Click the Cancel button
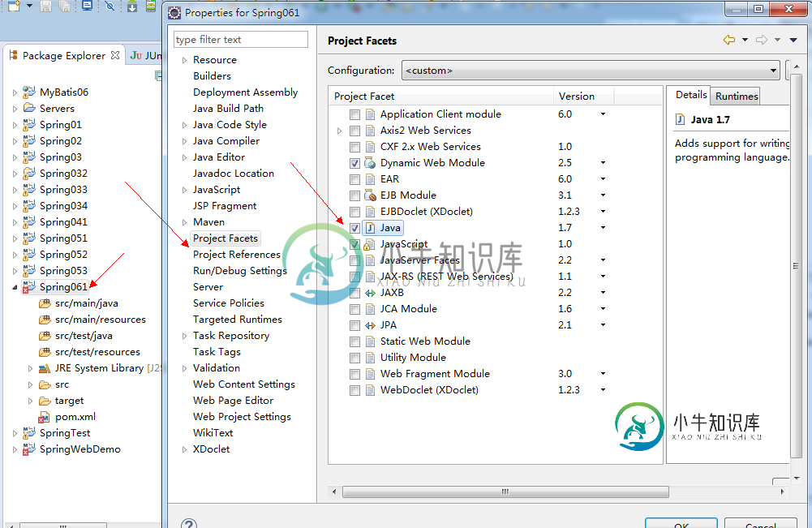Image resolution: width=812 pixels, height=528 pixels. click(x=761, y=523)
